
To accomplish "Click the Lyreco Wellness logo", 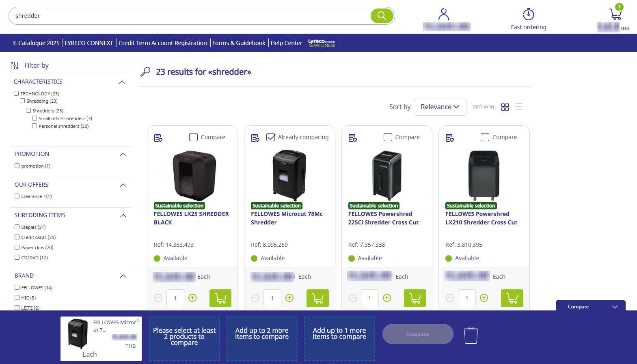I will 322,43.
